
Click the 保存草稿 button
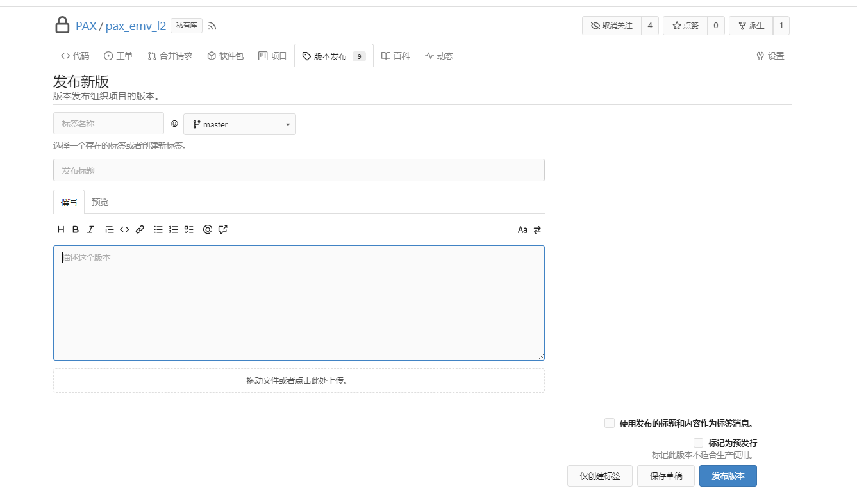pyautogui.click(x=665, y=476)
